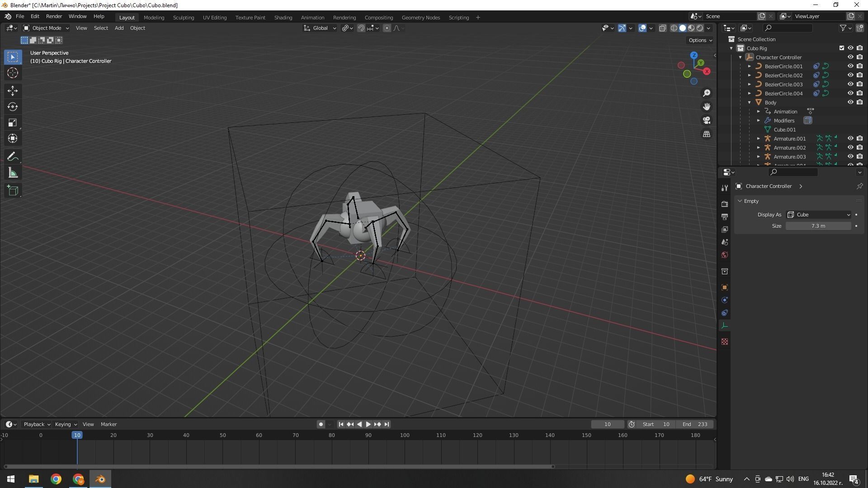
Task: Collapse the Body tree item
Action: (750, 103)
